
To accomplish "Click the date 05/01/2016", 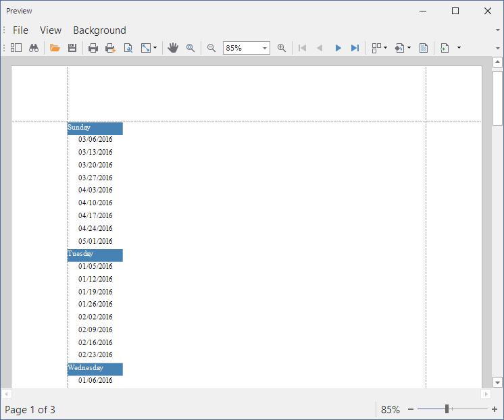I will [x=95, y=241].
